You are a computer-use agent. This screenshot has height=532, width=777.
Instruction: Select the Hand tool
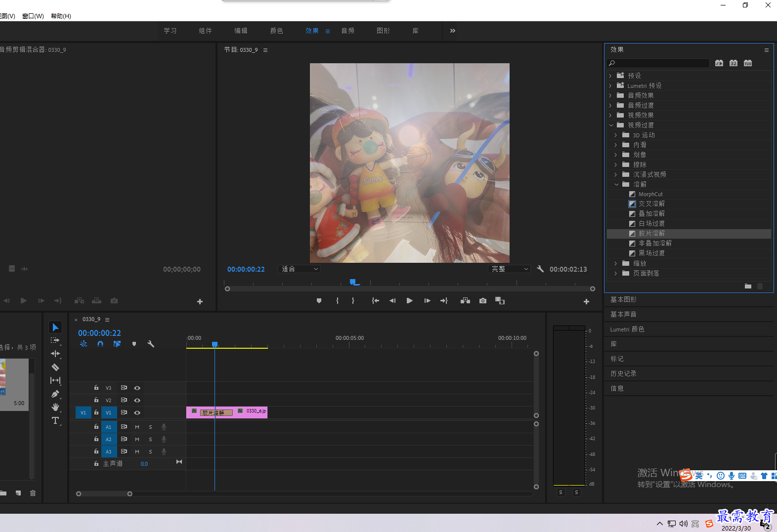pyautogui.click(x=55, y=407)
